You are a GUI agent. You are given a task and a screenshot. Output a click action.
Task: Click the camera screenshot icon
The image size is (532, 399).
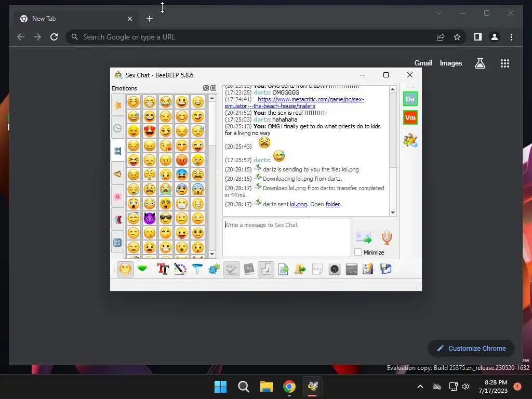pyautogui.click(x=334, y=270)
